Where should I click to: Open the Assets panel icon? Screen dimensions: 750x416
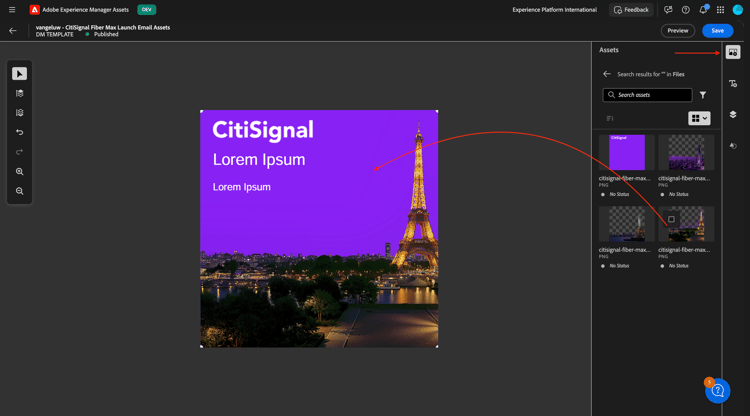pos(733,52)
